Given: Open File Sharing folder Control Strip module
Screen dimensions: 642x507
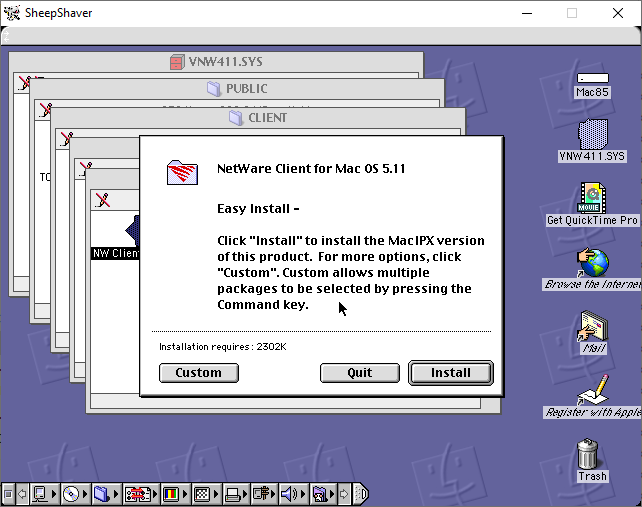Looking at the screenshot, I should click(x=105, y=494).
